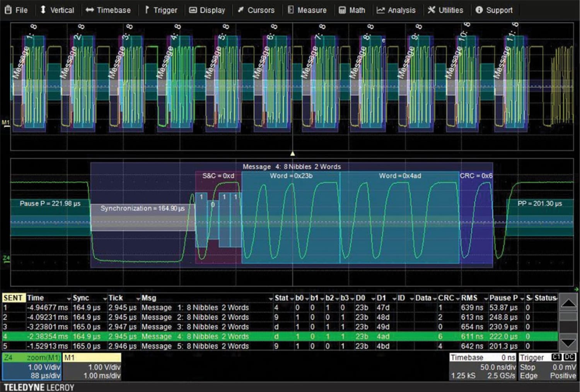Open the Time column sort dropdown

tap(69, 298)
